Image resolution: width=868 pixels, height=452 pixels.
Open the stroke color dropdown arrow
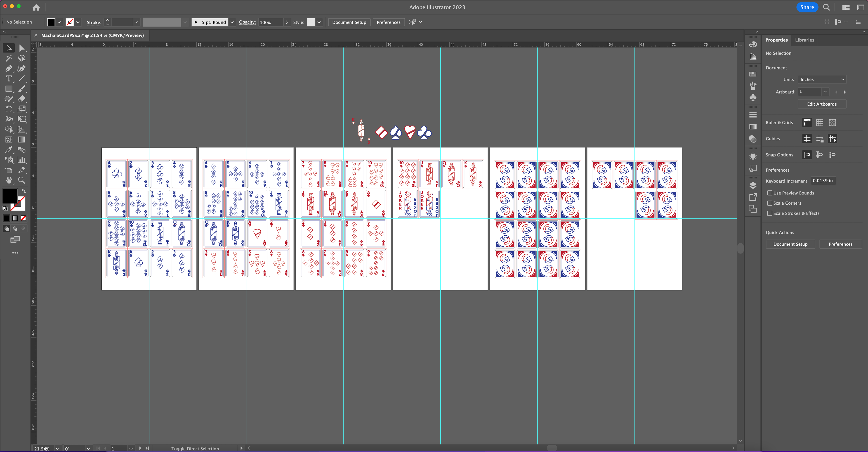coord(78,22)
